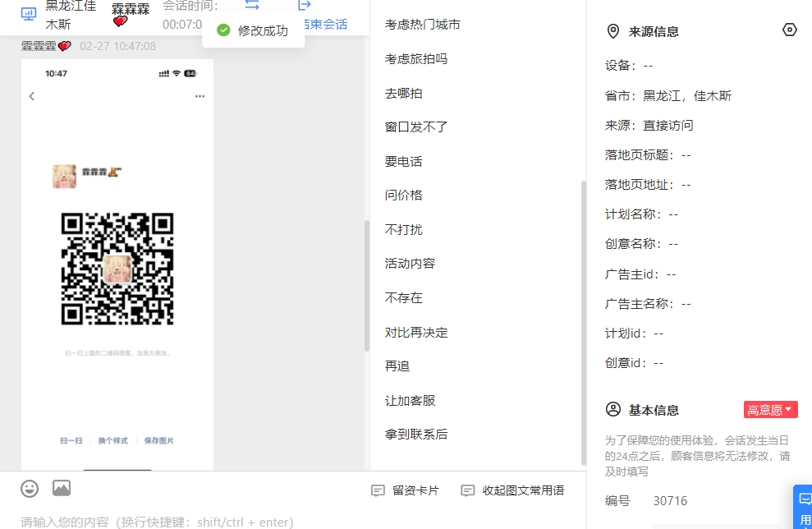Click the send image icon

click(62, 488)
